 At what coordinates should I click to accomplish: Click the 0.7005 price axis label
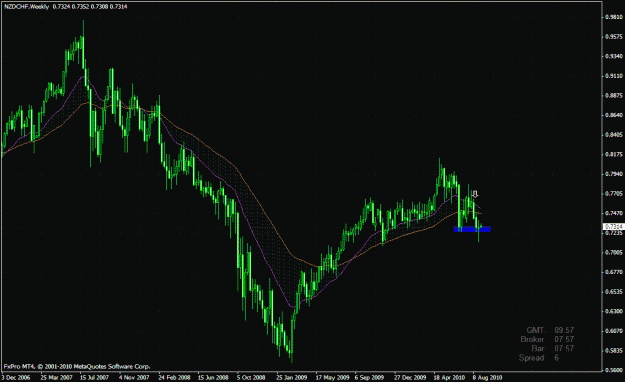613,252
